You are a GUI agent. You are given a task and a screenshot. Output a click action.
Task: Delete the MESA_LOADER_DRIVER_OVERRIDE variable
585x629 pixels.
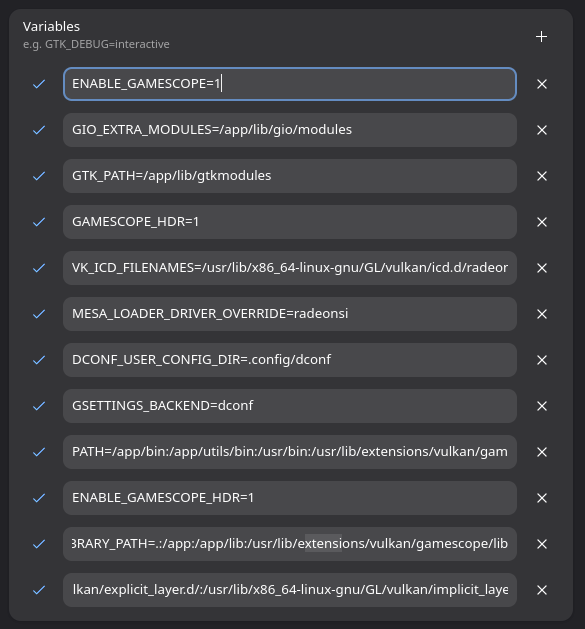(x=542, y=314)
